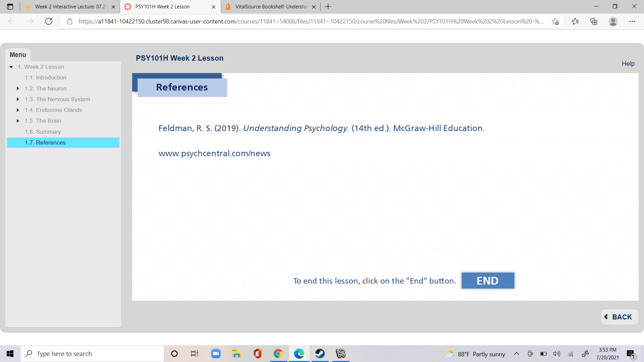Open the volume control in system tray
644x362 pixels.
(557, 354)
